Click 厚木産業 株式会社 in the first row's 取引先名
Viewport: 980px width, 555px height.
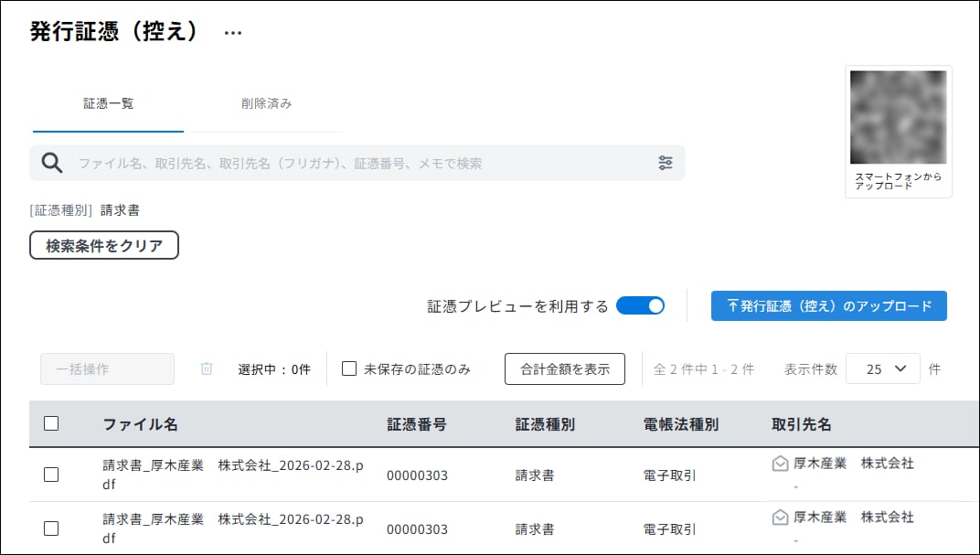(x=854, y=464)
